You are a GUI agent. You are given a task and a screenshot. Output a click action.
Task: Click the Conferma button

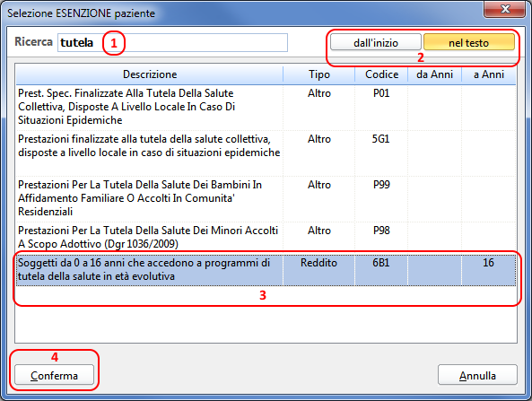point(55,375)
